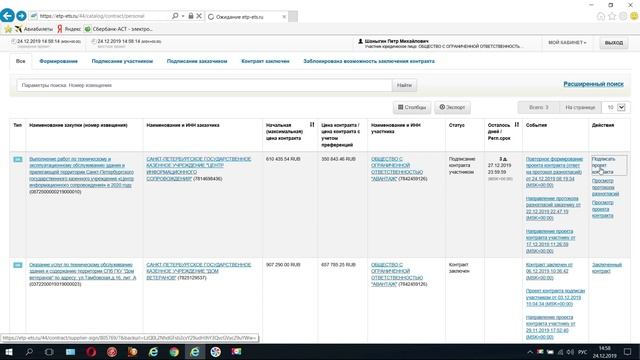This screenshot has height=360, width=640.
Task: Open the МОЙ КАБИНЕТ dropdown menu
Action: (567, 42)
